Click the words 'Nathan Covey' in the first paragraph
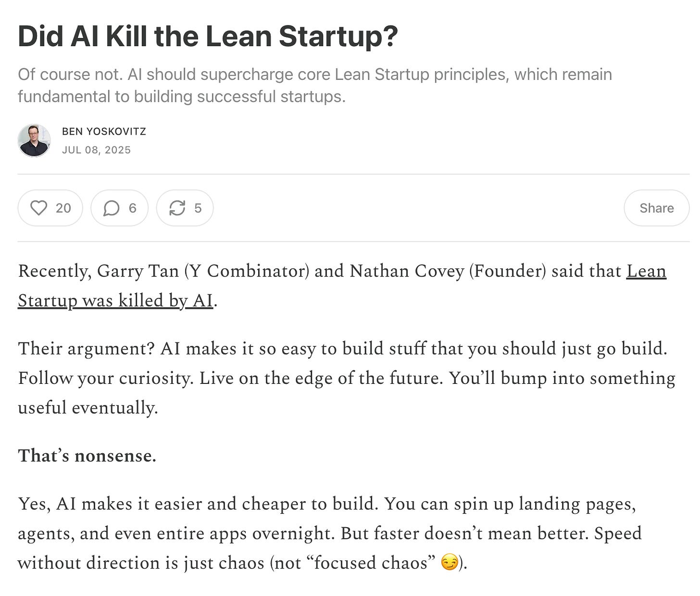The height and width of the screenshot is (596, 700). click(406, 271)
